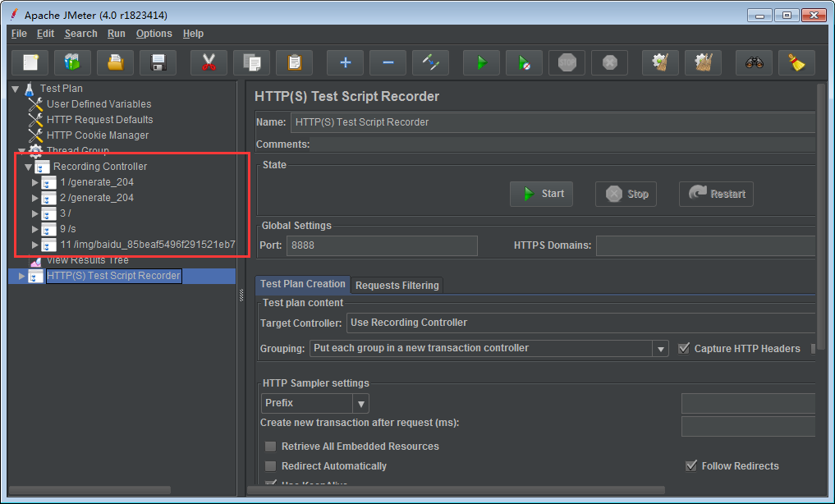Viewport: 835px width, 504px height.
Task: Disable the Capture HTTP Headers checkbox
Action: pyautogui.click(x=684, y=349)
